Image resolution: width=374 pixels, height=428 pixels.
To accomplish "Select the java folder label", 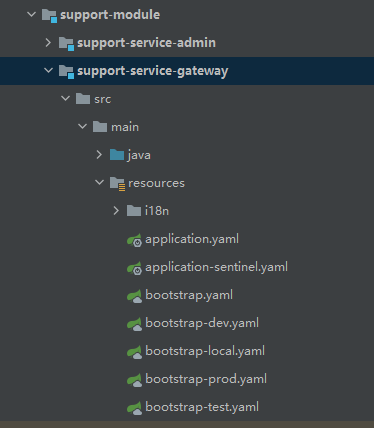I will click(x=139, y=156).
